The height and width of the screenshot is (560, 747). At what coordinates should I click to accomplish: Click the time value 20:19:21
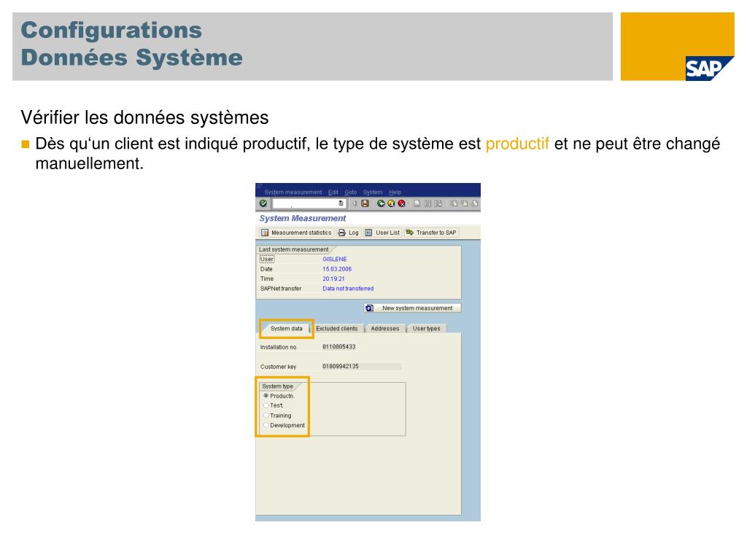coord(333,279)
